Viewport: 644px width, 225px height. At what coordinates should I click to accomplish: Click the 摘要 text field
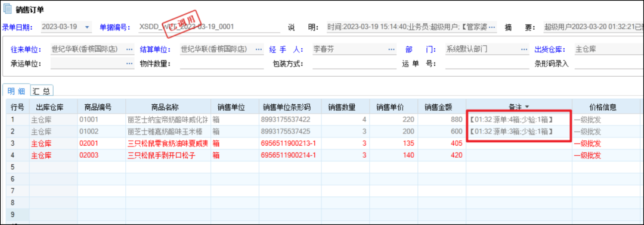(x=593, y=27)
